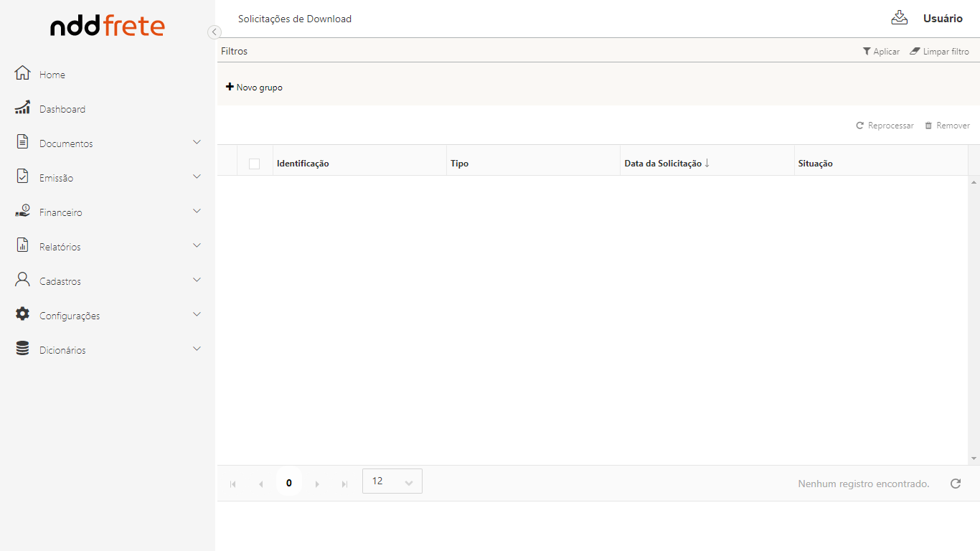Click the scrollbar down arrow in grid
The height and width of the screenshot is (551, 980).
pyautogui.click(x=974, y=458)
